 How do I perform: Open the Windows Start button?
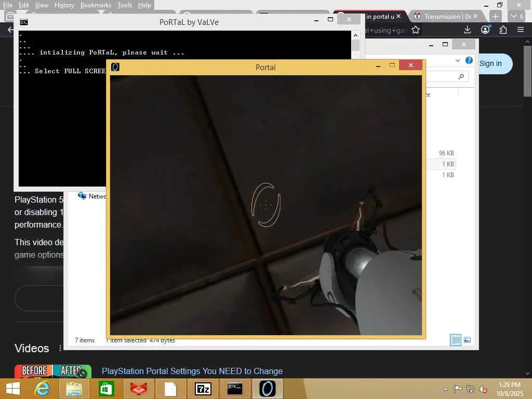pyautogui.click(x=12, y=389)
